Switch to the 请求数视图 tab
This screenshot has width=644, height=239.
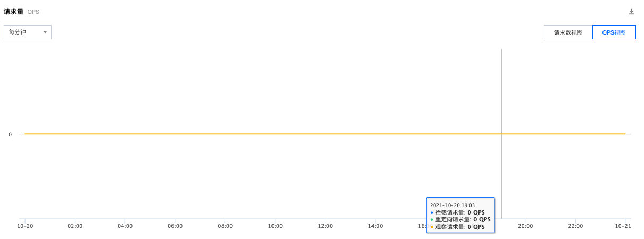[568, 32]
